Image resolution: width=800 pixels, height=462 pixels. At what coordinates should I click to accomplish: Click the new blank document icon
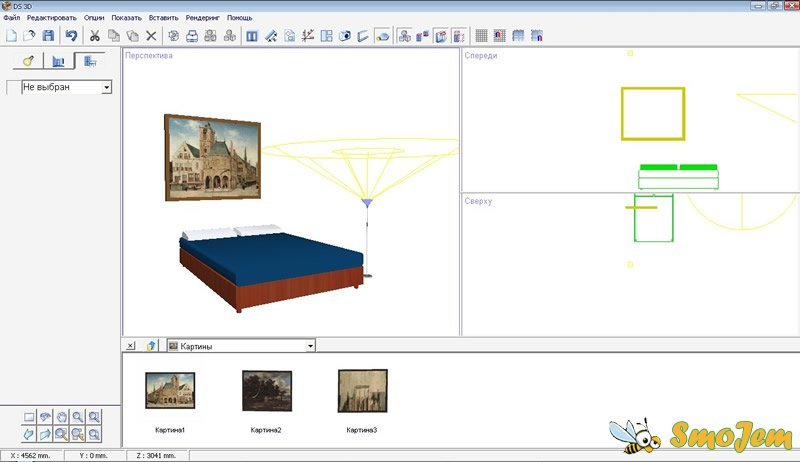[10, 36]
